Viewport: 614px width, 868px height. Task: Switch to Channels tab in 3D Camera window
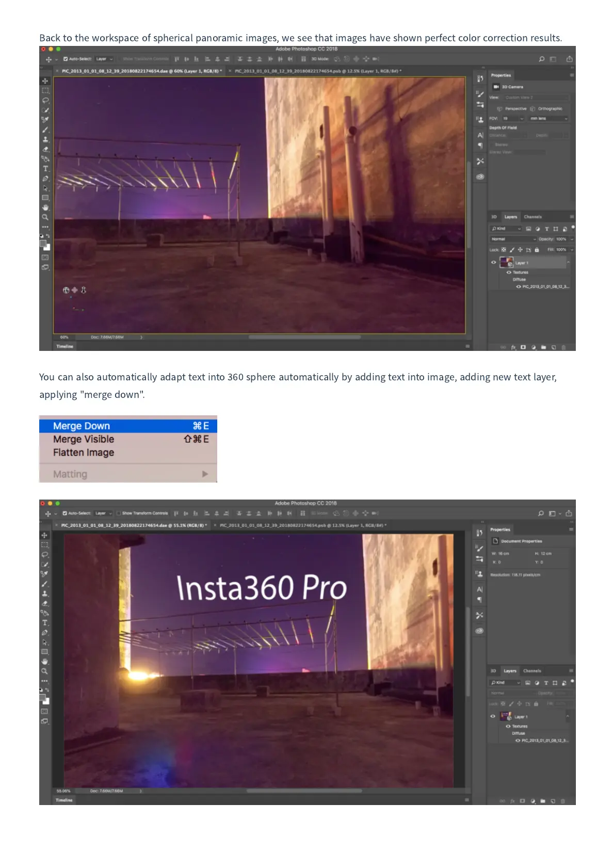pyautogui.click(x=532, y=217)
